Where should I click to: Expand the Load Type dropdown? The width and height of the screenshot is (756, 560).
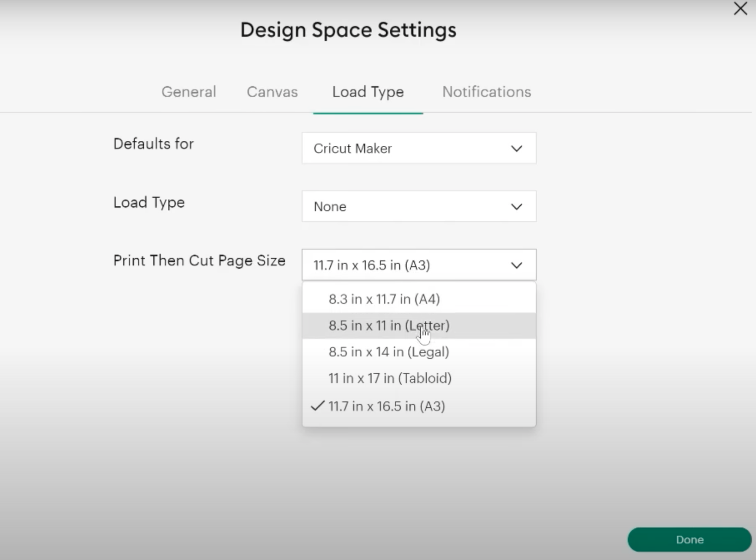pyautogui.click(x=418, y=206)
